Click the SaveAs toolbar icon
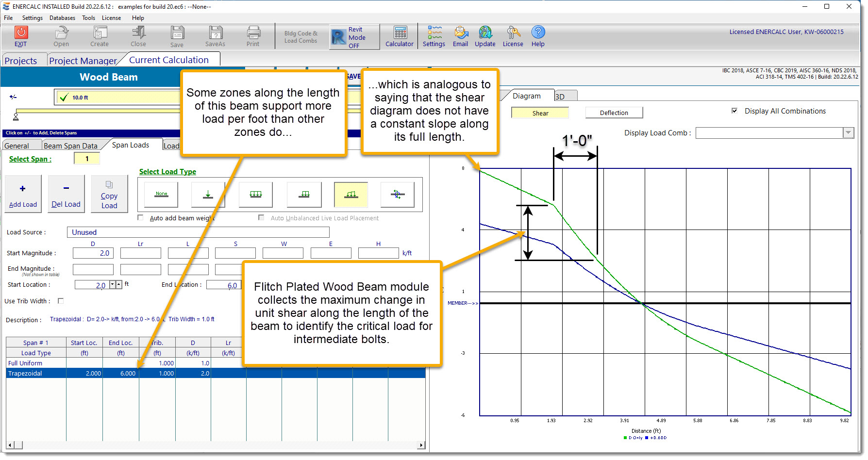Viewport: 868px width, 460px height. (215, 36)
